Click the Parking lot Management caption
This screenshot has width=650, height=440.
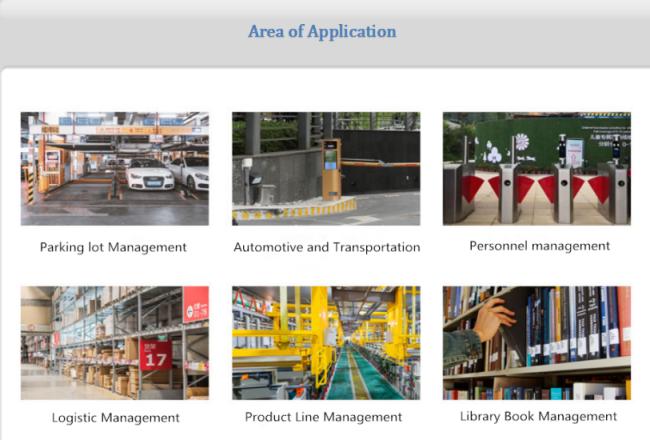[113, 247]
